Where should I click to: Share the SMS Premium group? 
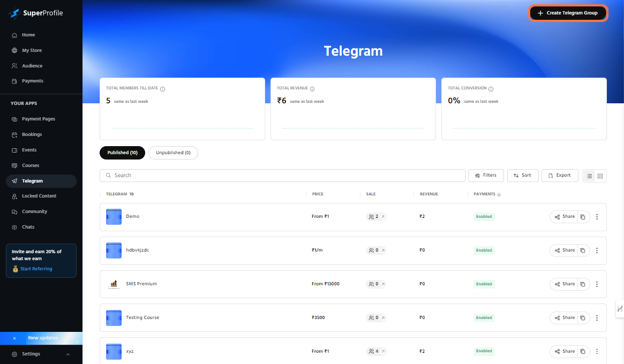coord(565,284)
